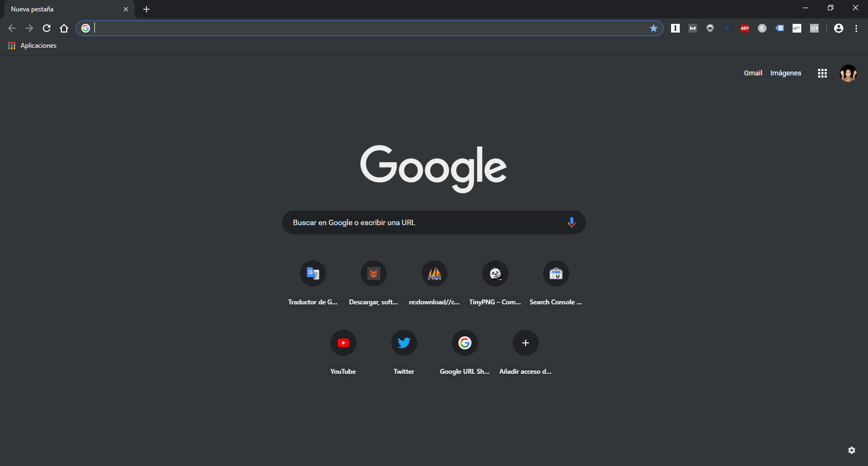Open the gear-shaped extension in toolbar

click(x=710, y=28)
